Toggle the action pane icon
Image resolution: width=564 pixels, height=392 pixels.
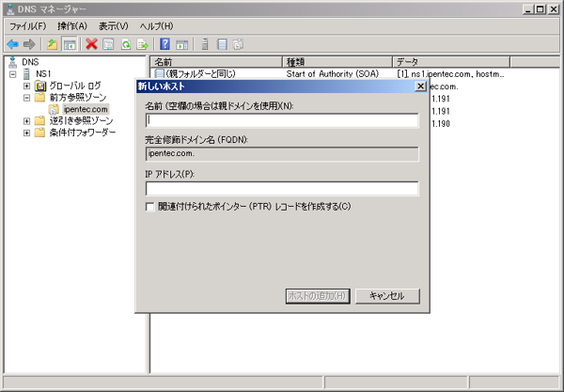[181, 44]
